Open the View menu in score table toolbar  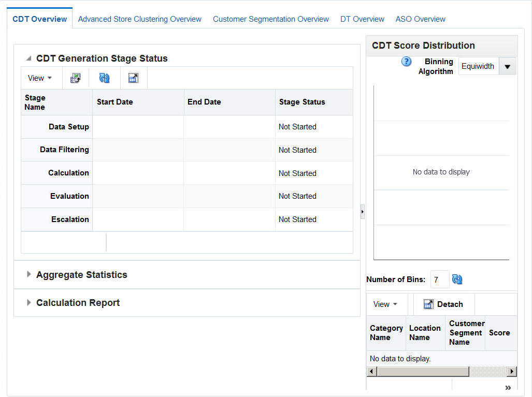(x=385, y=304)
